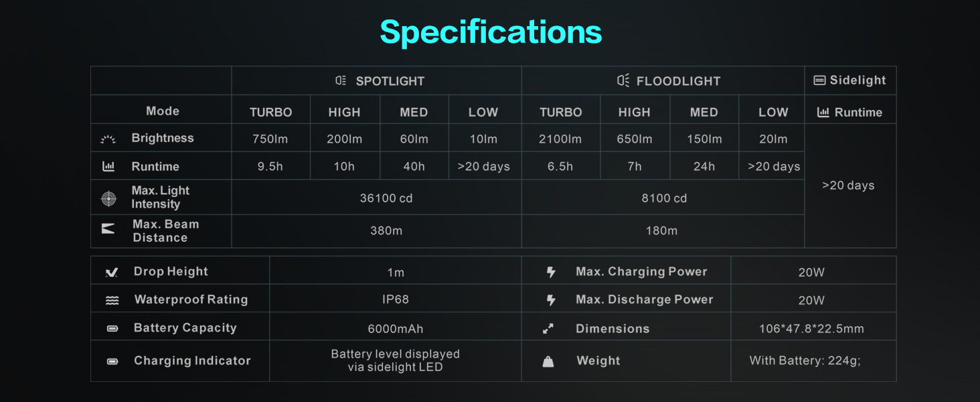Image resolution: width=980 pixels, height=402 pixels.
Task: Click the battery icon next to Battery Capacity
Action: (x=112, y=329)
